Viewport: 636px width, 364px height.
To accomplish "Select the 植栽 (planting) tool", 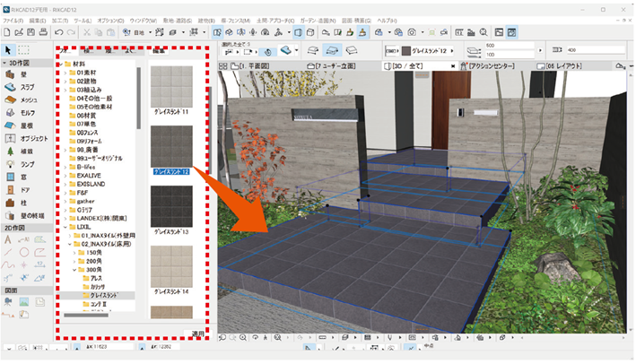I will pos(21,152).
